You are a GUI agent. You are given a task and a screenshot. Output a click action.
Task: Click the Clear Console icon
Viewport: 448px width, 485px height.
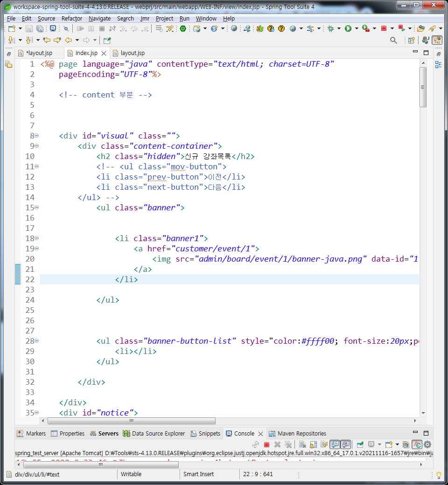coord(302,445)
